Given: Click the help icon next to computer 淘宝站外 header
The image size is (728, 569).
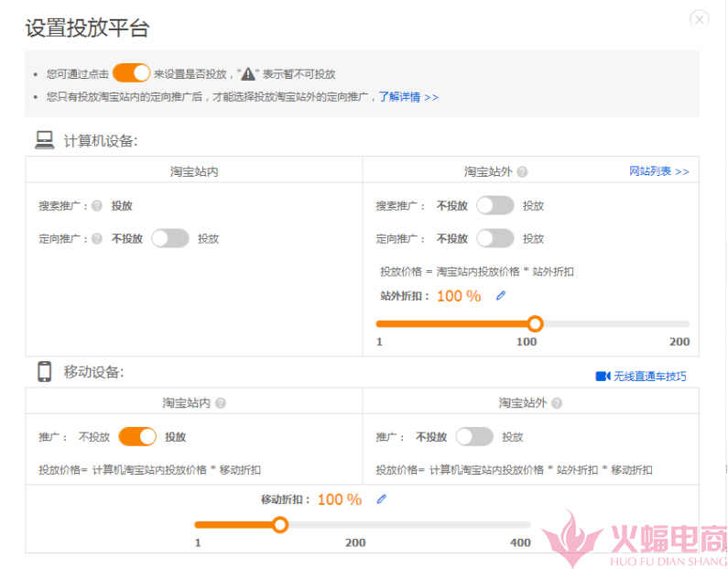Looking at the screenshot, I should pos(522,172).
